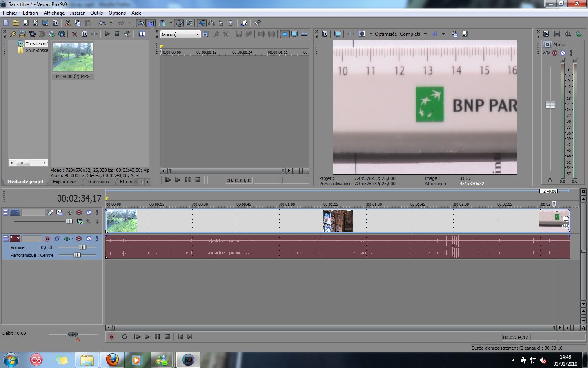The width and height of the screenshot is (588, 368).
Task: Play the trimmer clip
Action: tap(178, 180)
